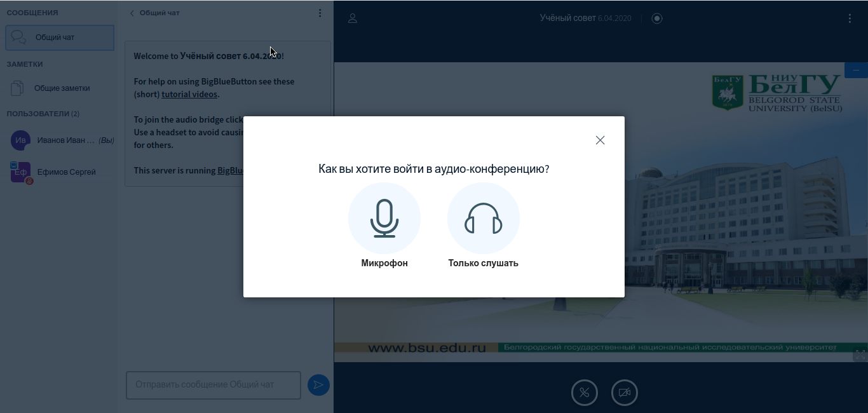Open chat options three-dot menu
This screenshot has width=868, height=413.
pos(320,13)
